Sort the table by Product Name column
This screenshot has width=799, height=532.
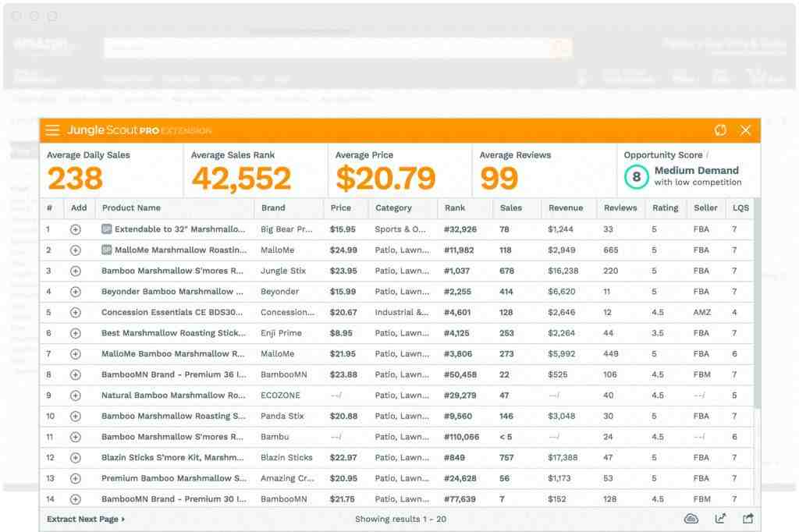(x=131, y=208)
